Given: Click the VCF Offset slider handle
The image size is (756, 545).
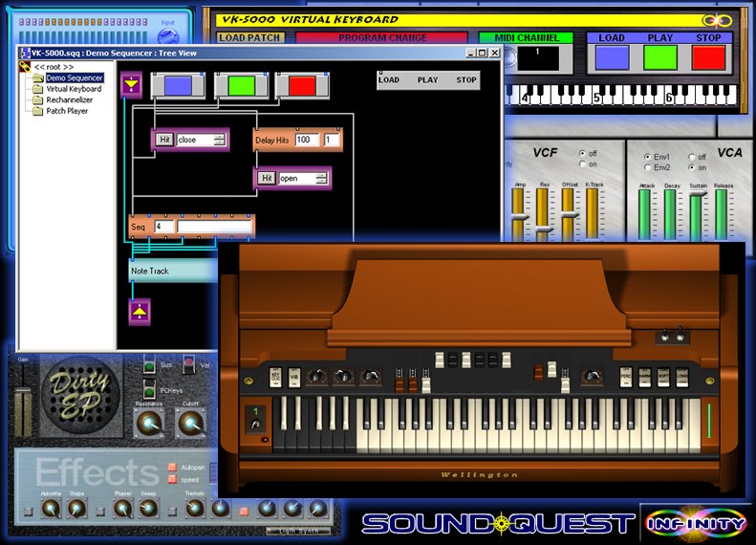Looking at the screenshot, I should click(x=570, y=214).
